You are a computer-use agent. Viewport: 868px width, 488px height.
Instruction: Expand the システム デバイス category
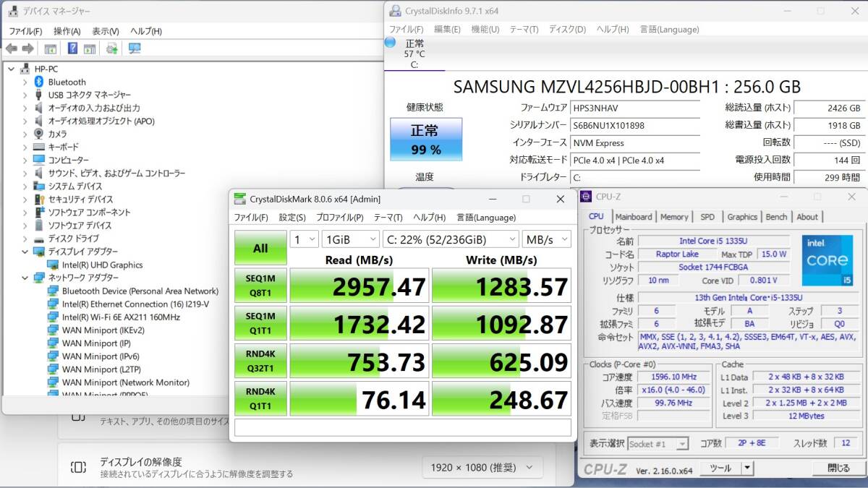tap(25, 186)
